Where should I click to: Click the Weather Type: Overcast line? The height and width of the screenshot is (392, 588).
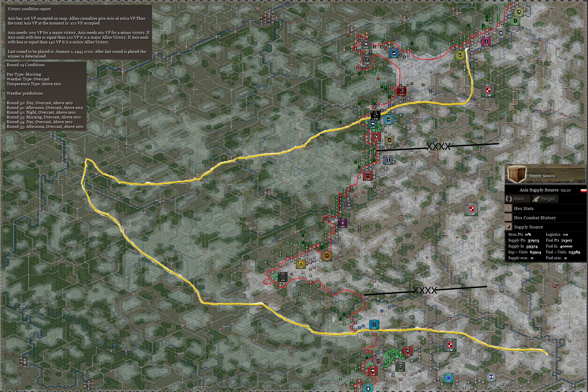tap(28, 79)
